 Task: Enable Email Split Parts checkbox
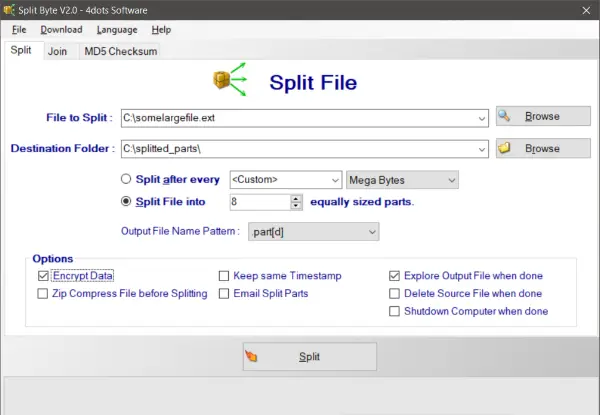click(x=224, y=293)
